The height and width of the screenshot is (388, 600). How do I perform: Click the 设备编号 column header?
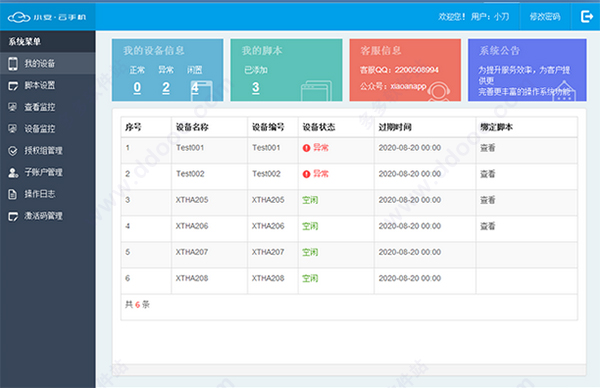(268, 127)
